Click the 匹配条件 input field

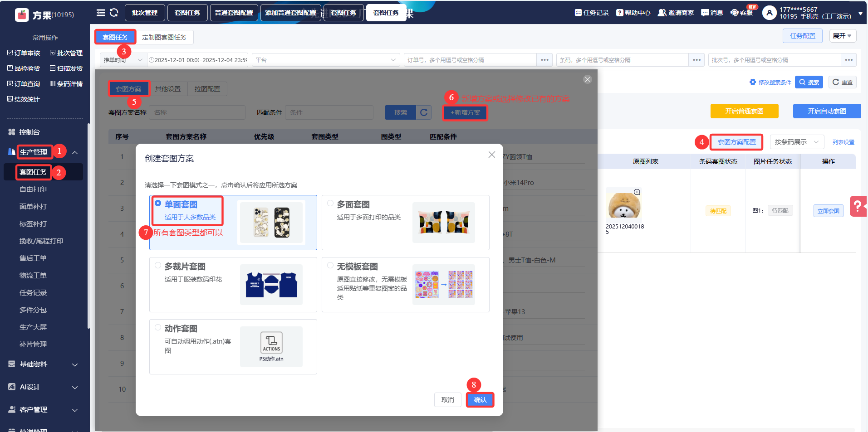click(329, 112)
